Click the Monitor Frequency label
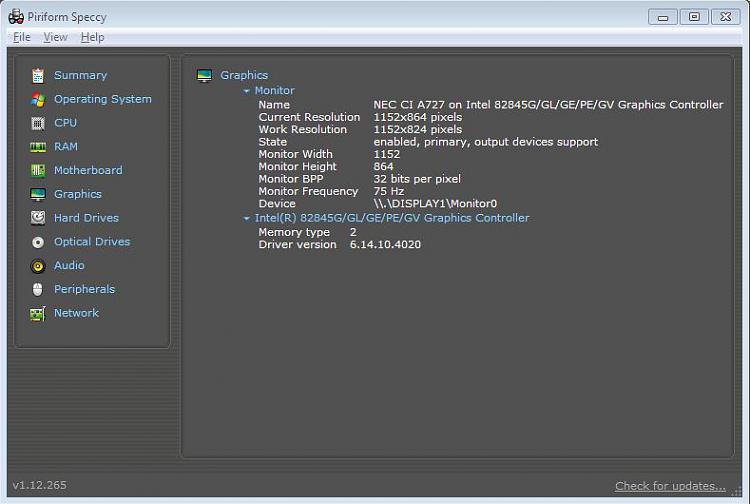The height and width of the screenshot is (504, 750). [x=308, y=191]
